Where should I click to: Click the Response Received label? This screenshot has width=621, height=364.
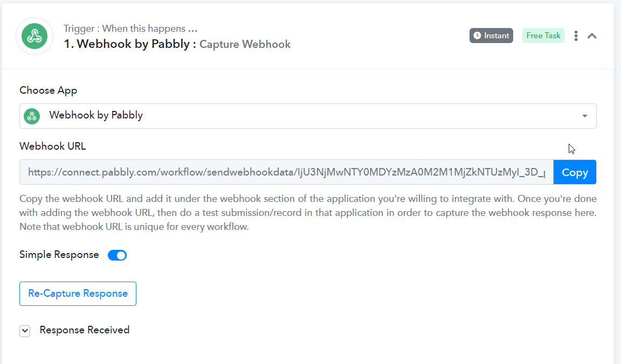tap(84, 330)
